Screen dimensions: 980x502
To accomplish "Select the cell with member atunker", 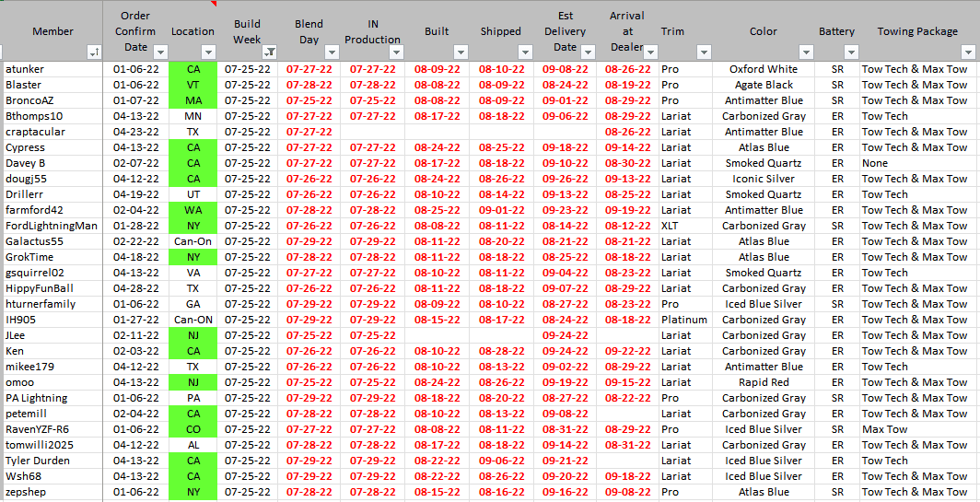I will [x=52, y=69].
